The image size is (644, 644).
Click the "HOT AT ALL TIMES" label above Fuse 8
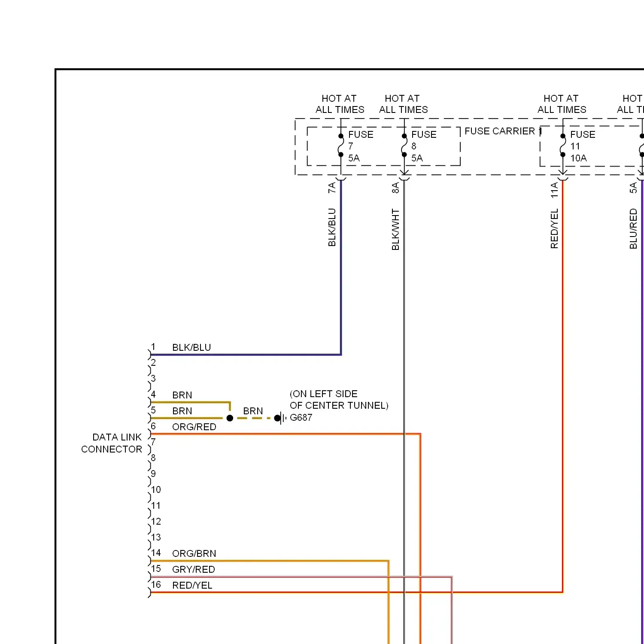[x=403, y=104]
